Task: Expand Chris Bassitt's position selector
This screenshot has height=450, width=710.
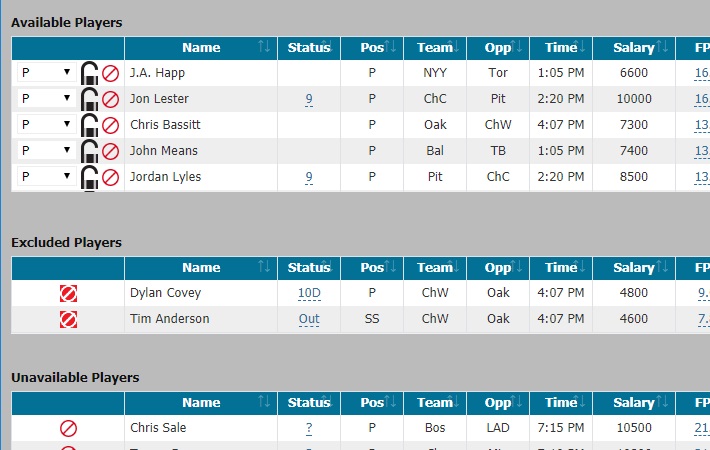Action: tap(47, 124)
